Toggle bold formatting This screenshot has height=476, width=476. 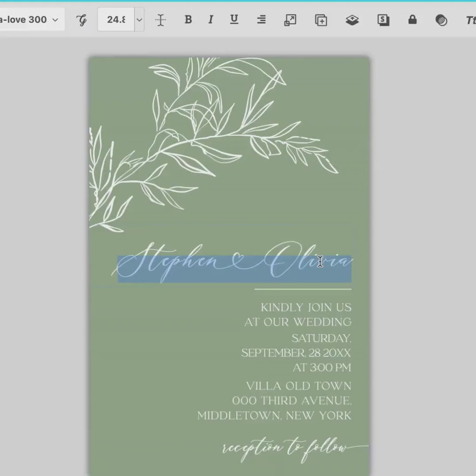(188, 20)
